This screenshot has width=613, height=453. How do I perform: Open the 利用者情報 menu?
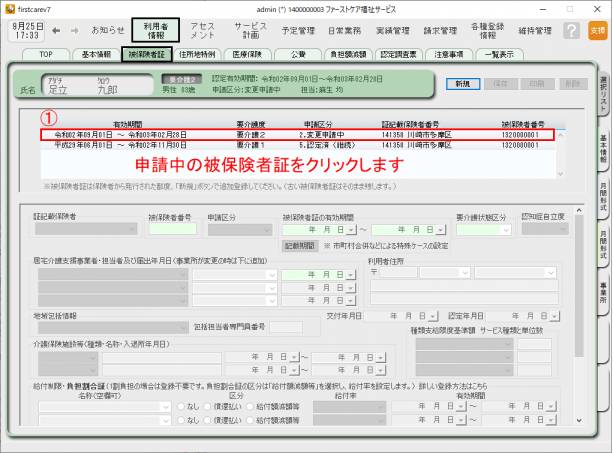click(x=155, y=31)
